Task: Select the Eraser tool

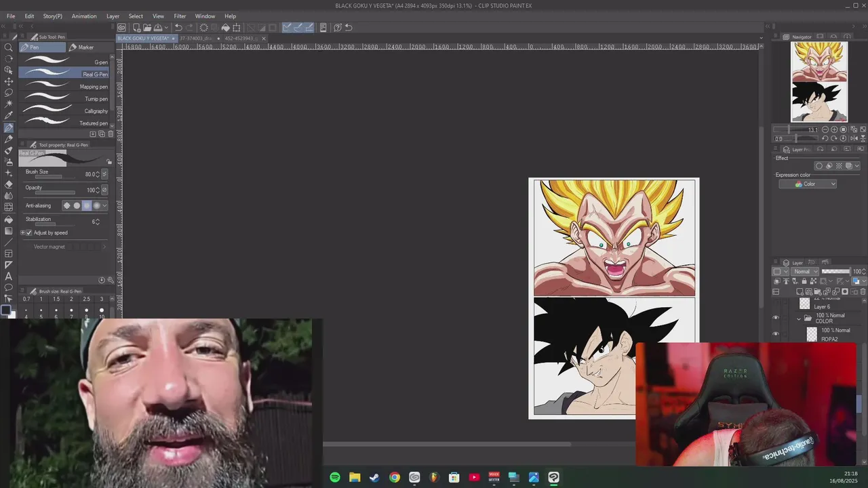Action: pyautogui.click(x=9, y=184)
